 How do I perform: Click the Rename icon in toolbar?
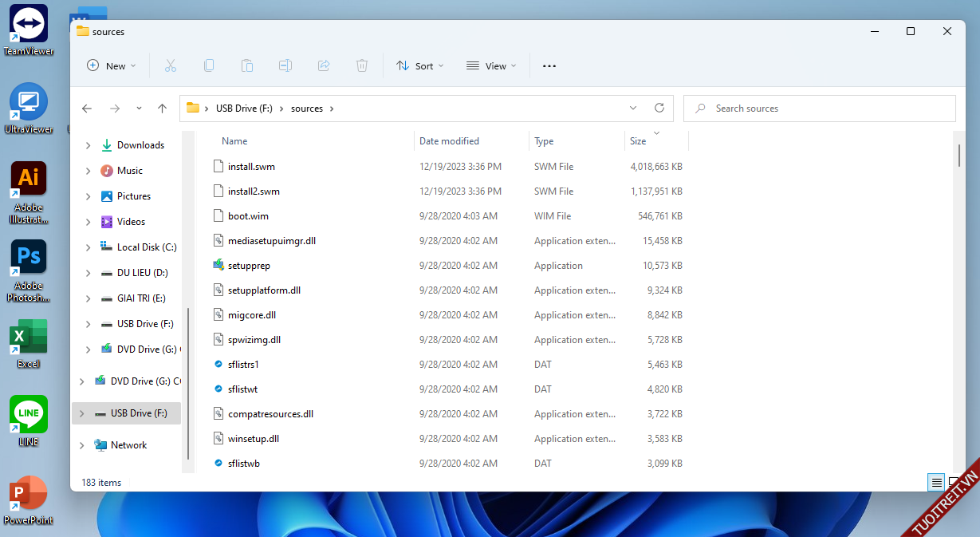285,66
